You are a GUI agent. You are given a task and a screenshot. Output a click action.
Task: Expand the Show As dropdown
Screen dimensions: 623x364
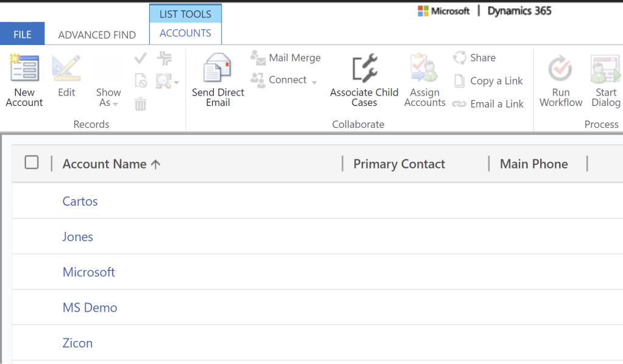pyautogui.click(x=108, y=97)
